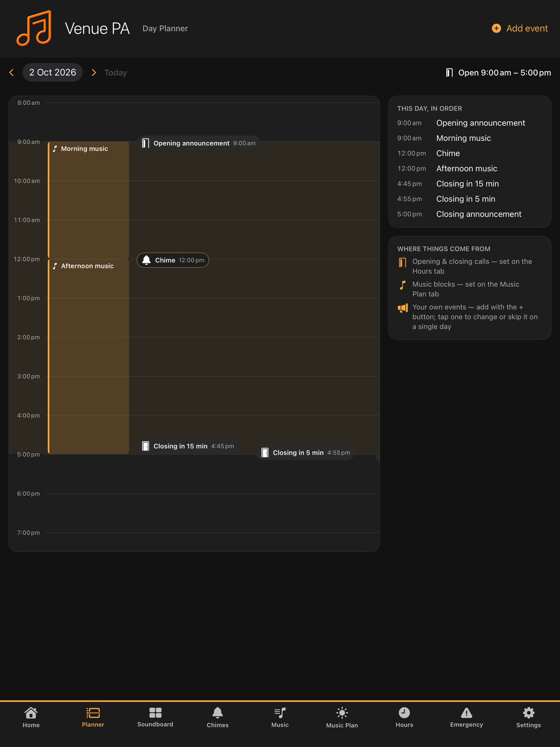Screen dimensions: 560x747
Task: Select the Closing in 15 min event chip
Action: tap(188, 446)
